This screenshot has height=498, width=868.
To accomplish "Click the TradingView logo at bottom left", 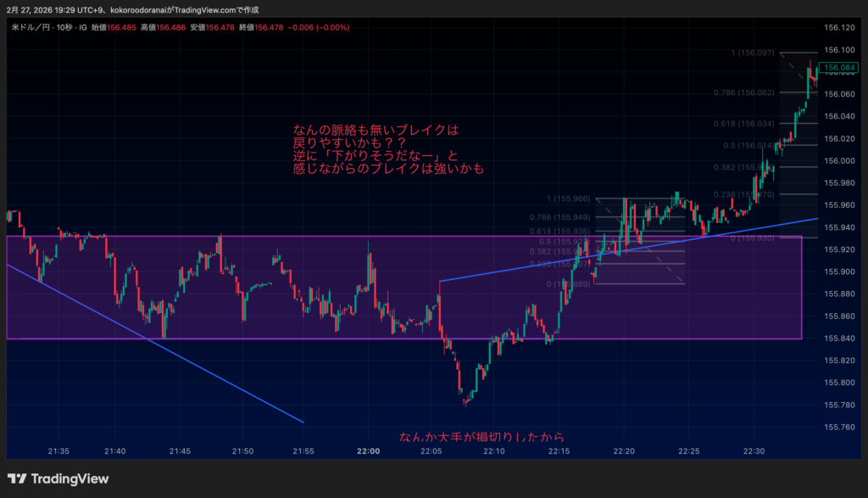I will pos(58,478).
